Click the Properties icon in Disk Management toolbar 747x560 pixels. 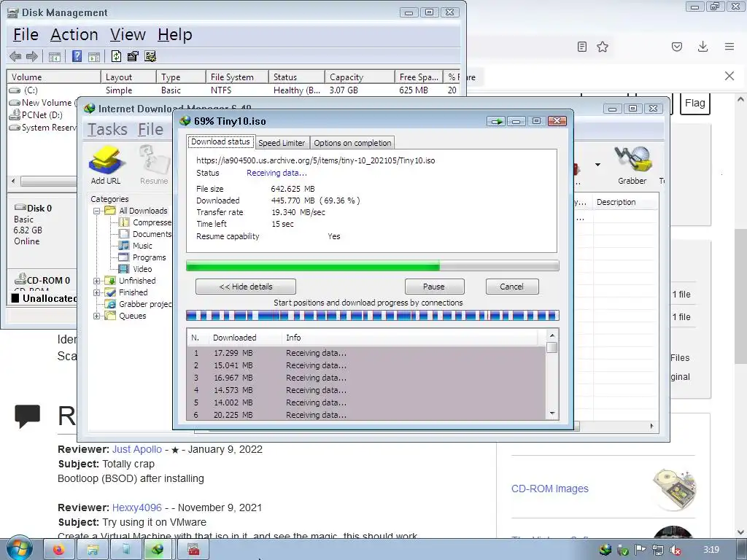coord(133,56)
